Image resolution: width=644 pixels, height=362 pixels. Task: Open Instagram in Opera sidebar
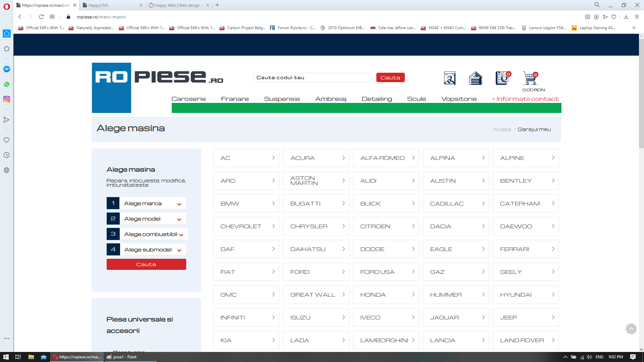(7, 99)
